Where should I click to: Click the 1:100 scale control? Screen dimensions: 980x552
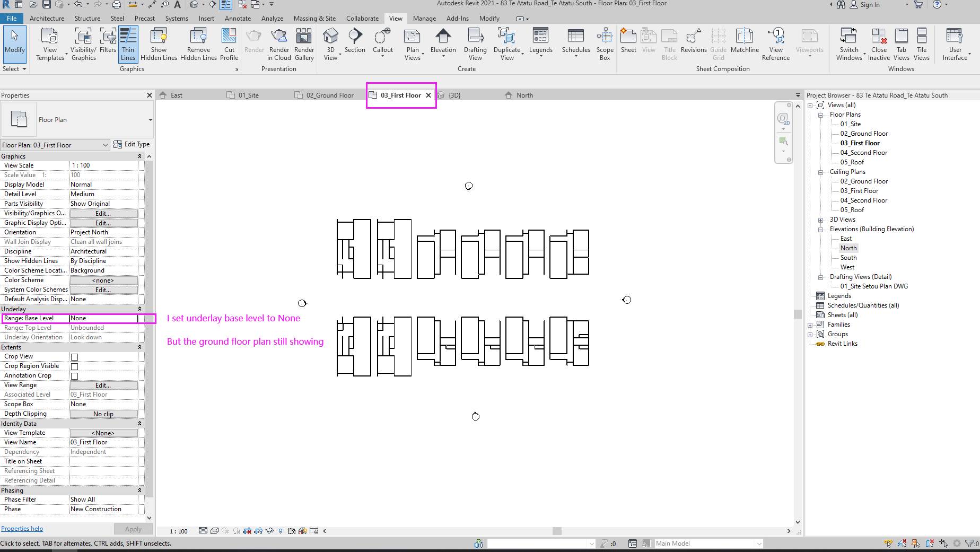pos(178,531)
